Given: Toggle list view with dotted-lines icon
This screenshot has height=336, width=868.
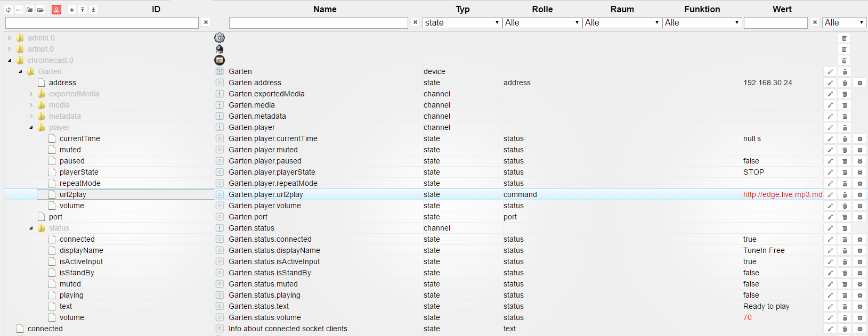Looking at the screenshot, I should [x=19, y=10].
